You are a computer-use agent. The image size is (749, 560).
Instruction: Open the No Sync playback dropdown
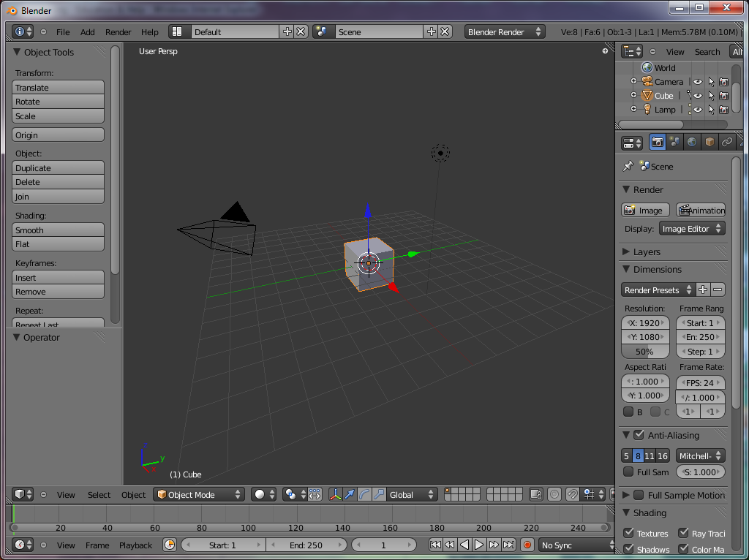click(x=576, y=545)
